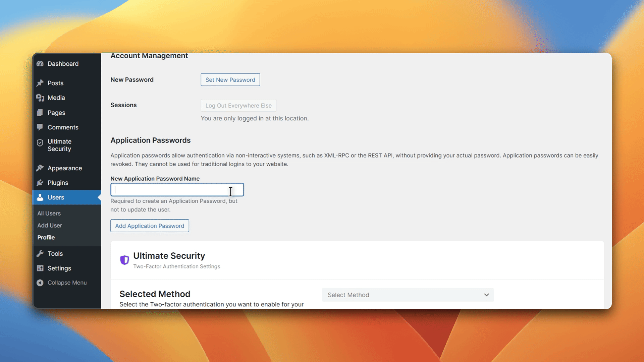Open Appearance via the brush icon

tap(40, 168)
